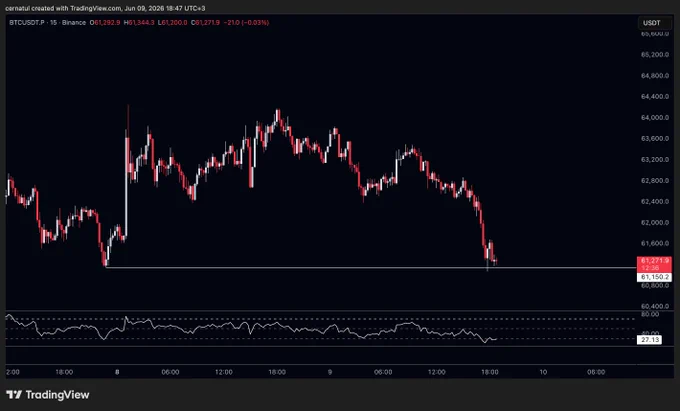Click the date label 9 on time axis

point(330,372)
